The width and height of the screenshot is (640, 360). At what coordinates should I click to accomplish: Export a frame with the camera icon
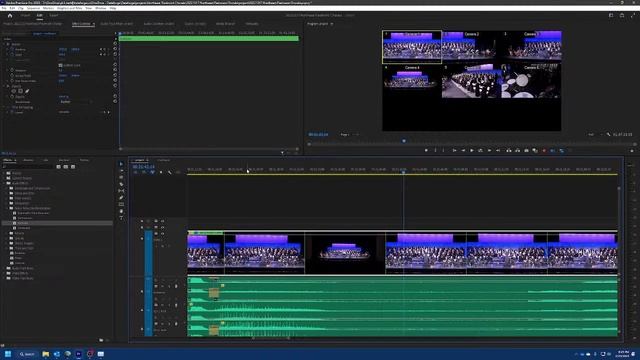coord(526,151)
